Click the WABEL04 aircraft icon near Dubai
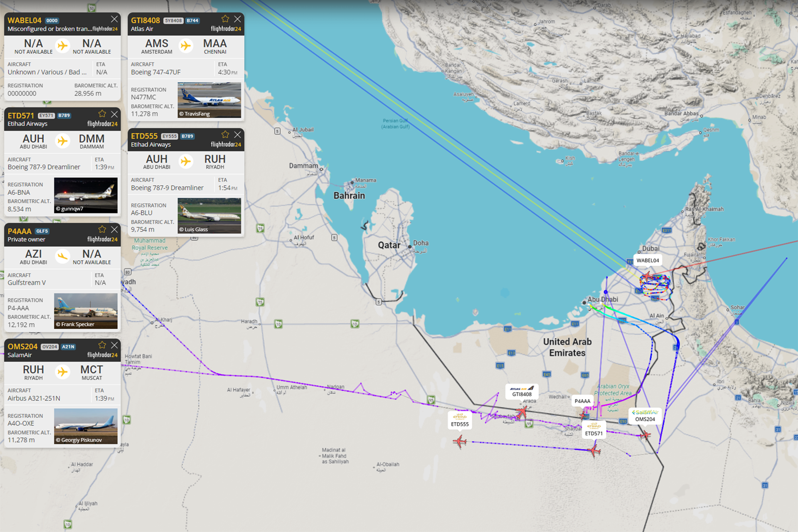The width and height of the screenshot is (798, 532). [647, 276]
